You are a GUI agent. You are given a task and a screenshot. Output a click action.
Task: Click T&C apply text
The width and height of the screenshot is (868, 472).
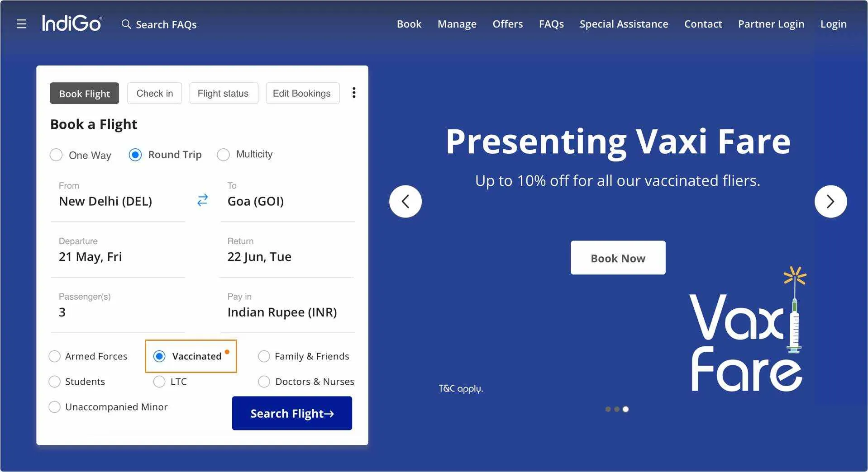(x=461, y=388)
